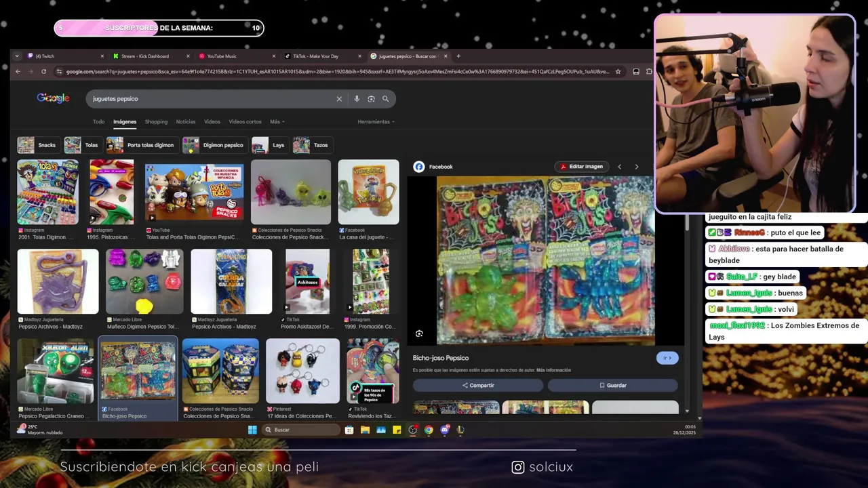Select the Porta tolas digimon chip
This screenshot has height=488, width=868.
141,145
